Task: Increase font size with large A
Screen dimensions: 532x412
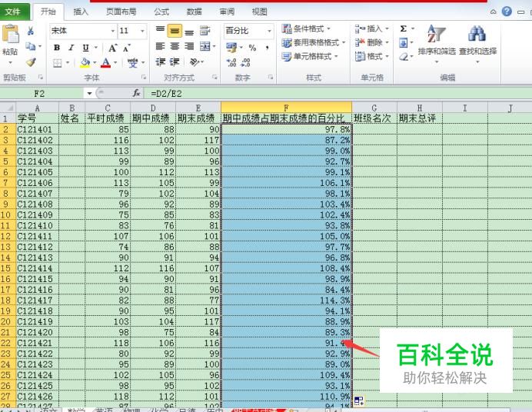Action: [113, 48]
